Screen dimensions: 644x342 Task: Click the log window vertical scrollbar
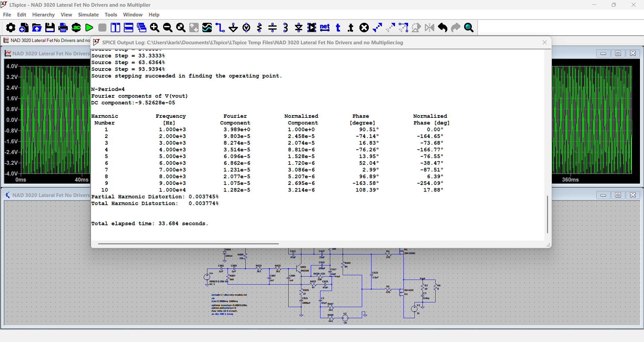click(x=547, y=214)
